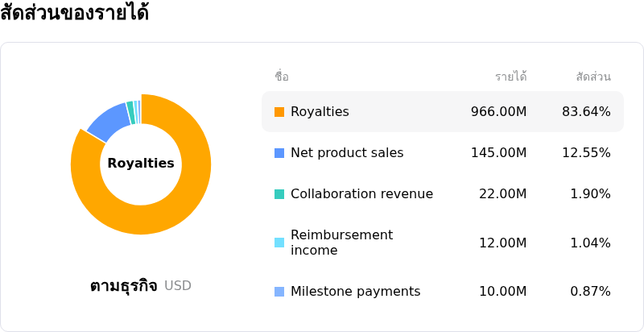This screenshot has width=644, height=332.
Task: Click the 83.64% share value
Action: click(586, 112)
